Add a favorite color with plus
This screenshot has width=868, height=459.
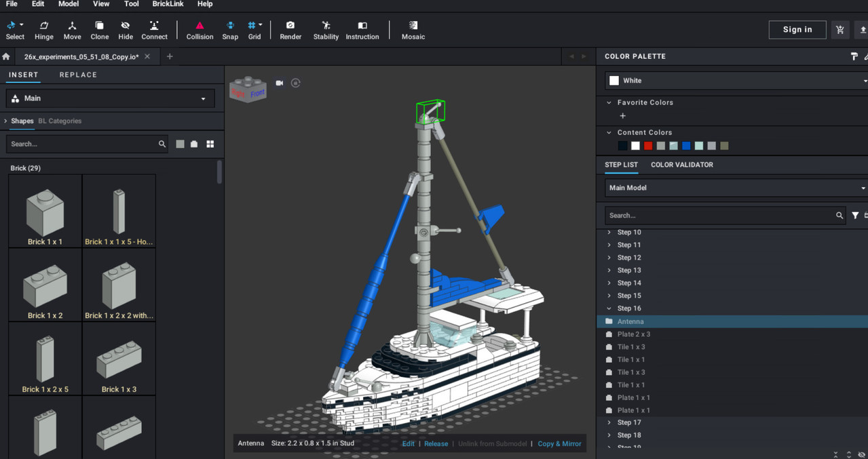coord(622,116)
